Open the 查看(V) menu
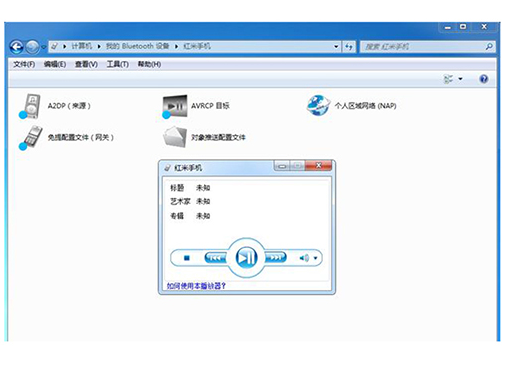Image resolution: width=510 pixels, height=370 pixels. tap(86, 64)
